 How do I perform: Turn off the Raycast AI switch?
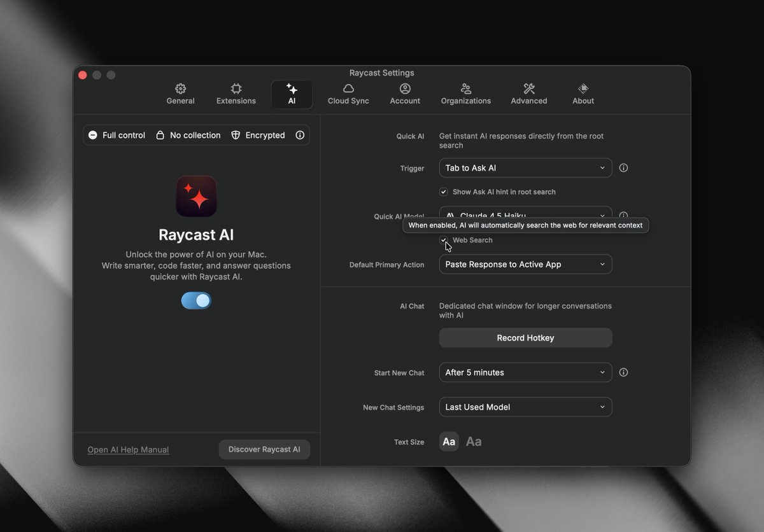pos(196,300)
